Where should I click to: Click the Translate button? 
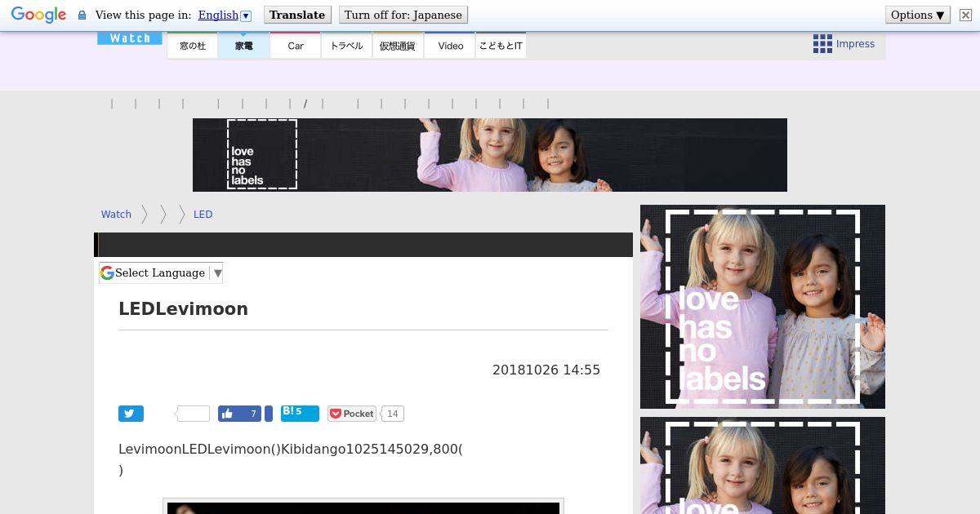297,15
